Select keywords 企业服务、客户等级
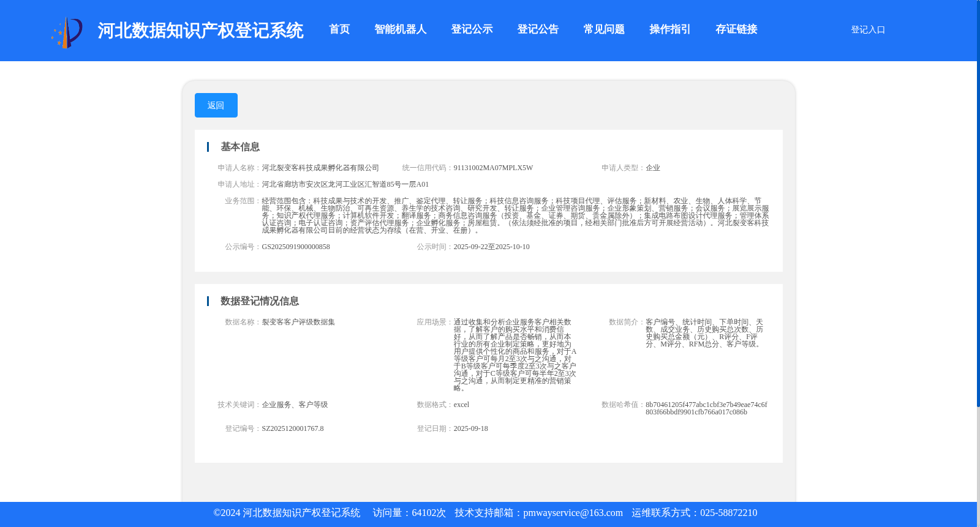 click(295, 405)
